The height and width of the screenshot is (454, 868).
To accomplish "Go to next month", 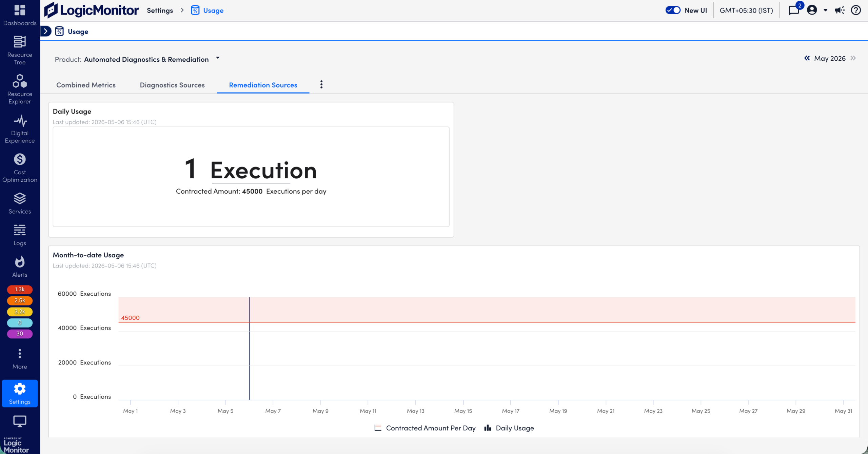I will 853,58.
